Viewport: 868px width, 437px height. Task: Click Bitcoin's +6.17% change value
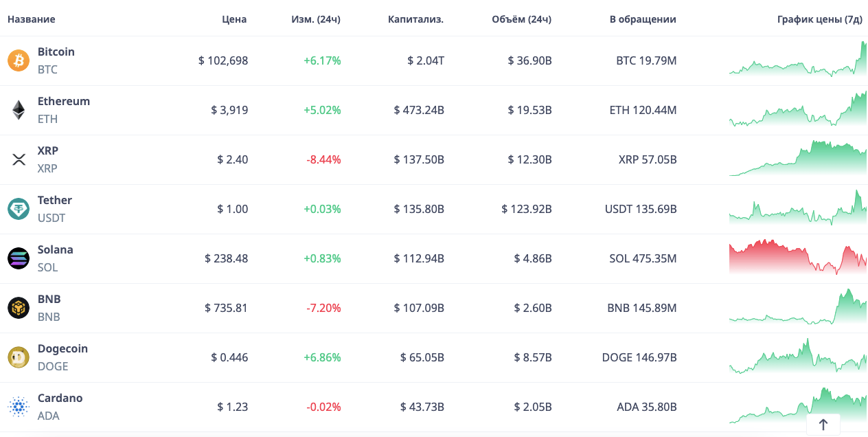tap(322, 60)
